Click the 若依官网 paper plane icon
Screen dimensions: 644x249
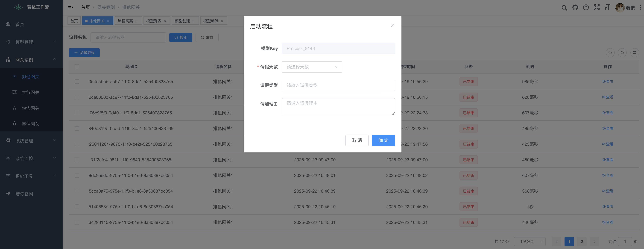[x=8, y=193]
